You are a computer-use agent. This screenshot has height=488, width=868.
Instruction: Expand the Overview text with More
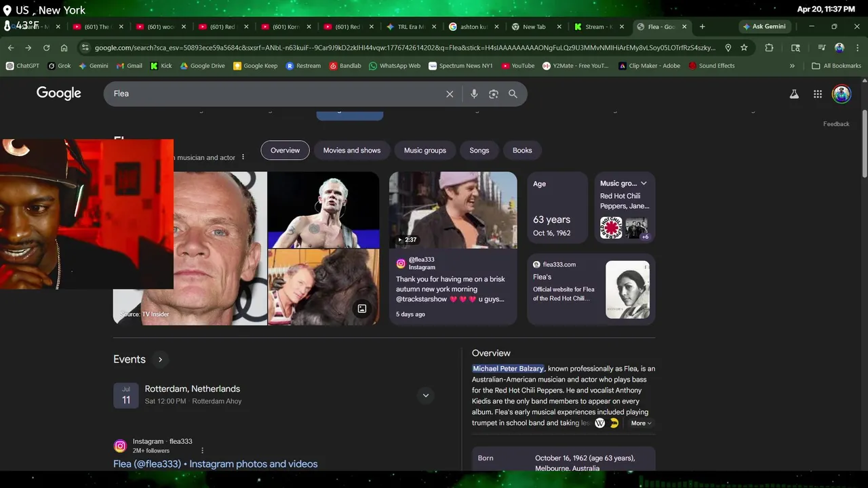point(641,423)
